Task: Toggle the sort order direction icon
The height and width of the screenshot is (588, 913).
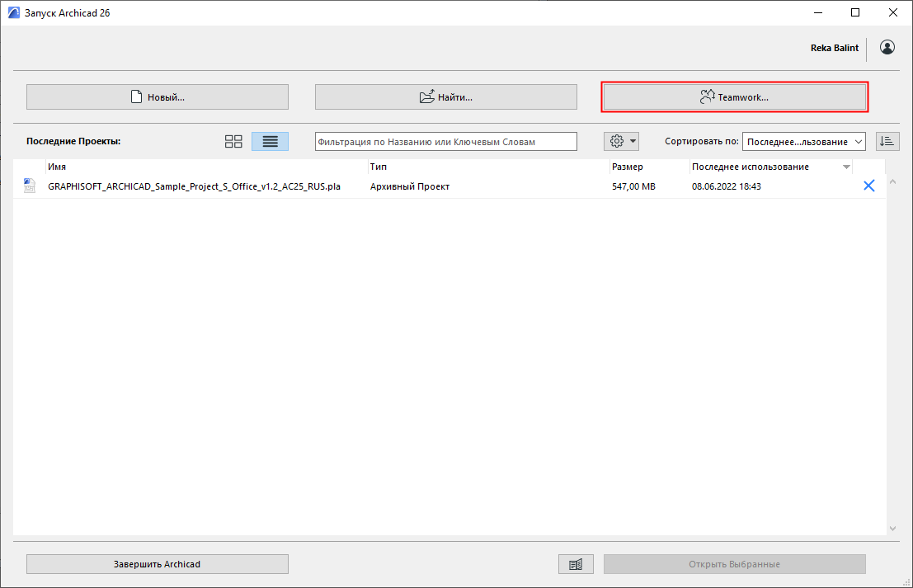Action: pos(887,142)
